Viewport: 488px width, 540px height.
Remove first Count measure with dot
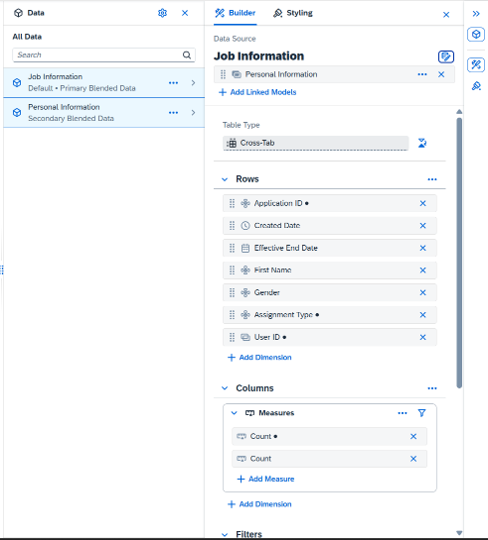tap(413, 437)
